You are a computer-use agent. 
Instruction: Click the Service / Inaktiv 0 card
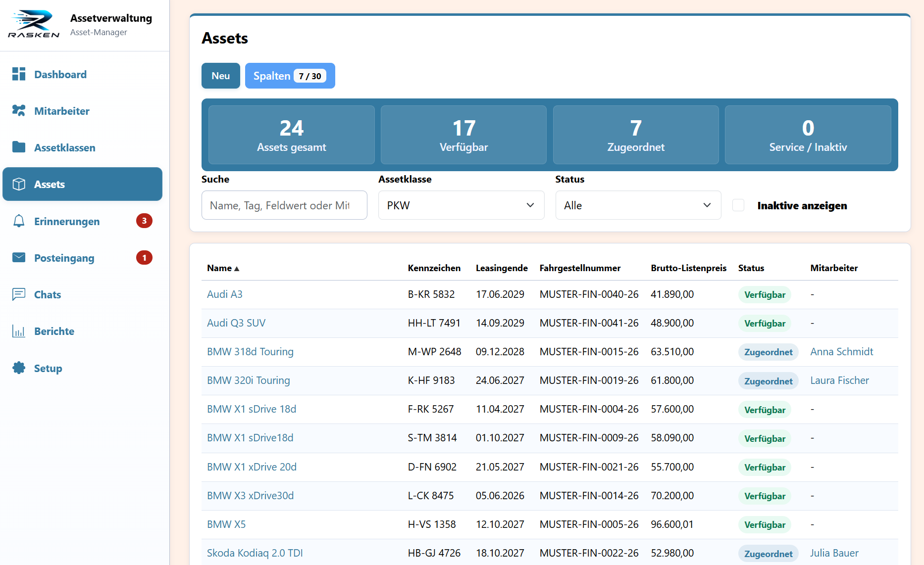(808, 135)
